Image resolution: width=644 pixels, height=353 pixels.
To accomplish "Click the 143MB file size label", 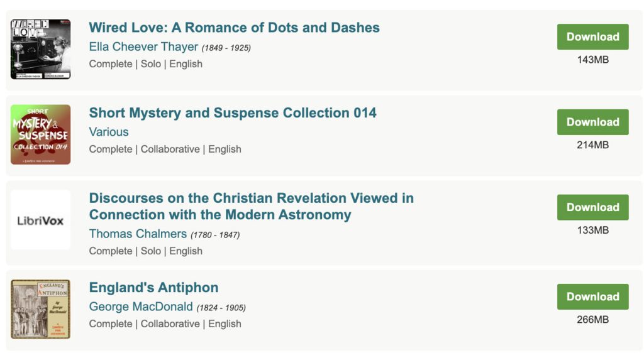I will pyautogui.click(x=592, y=60).
